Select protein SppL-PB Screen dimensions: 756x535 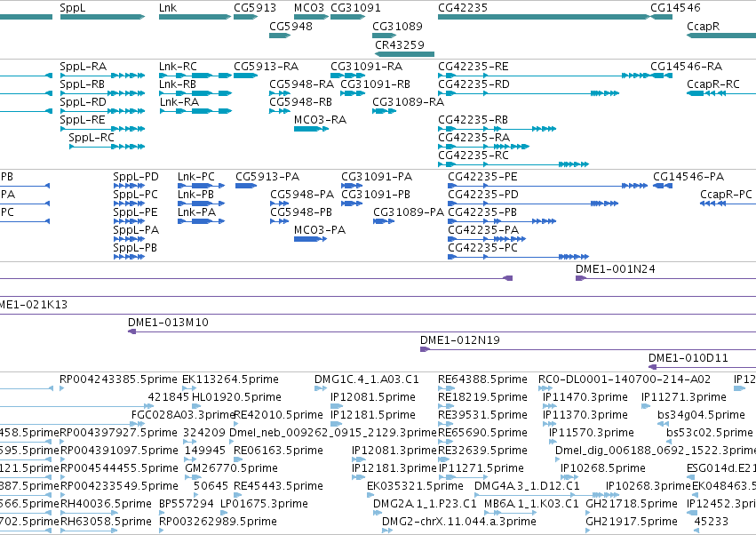[129, 257]
